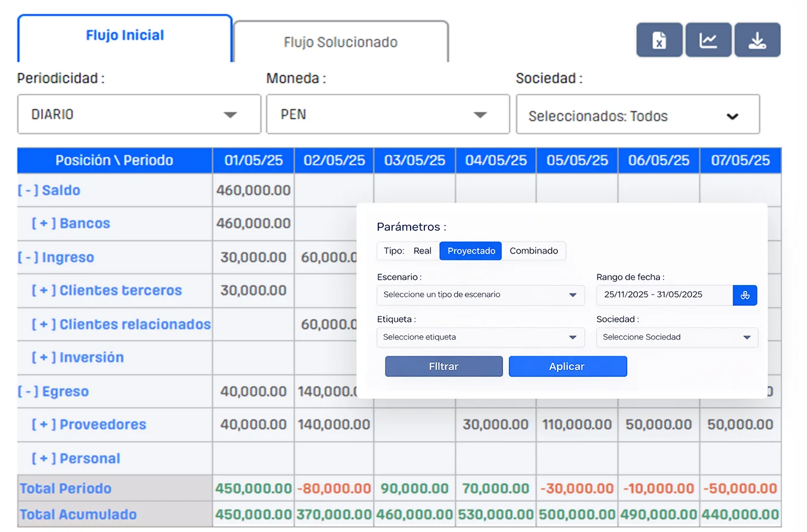Open the Periodicidad DIARIO dropdown
This screenshot has width=807, height=532.
tap(139, 114)
